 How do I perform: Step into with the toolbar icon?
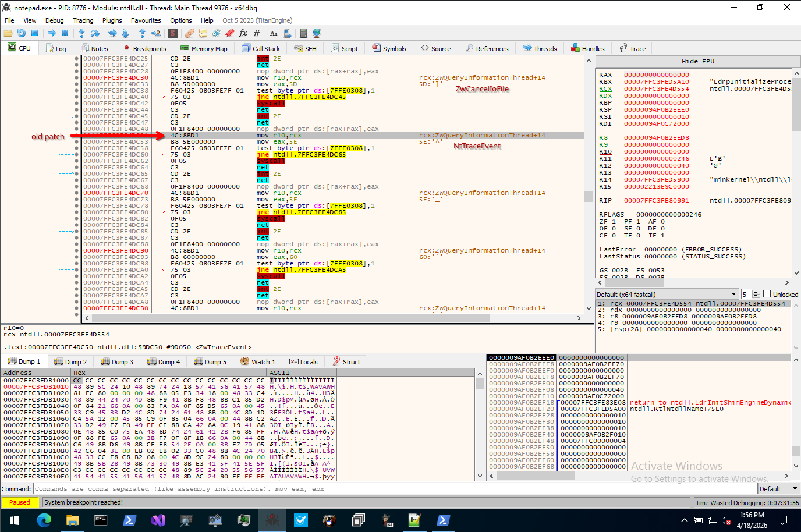pyautogui.click(x=81, y=33)
